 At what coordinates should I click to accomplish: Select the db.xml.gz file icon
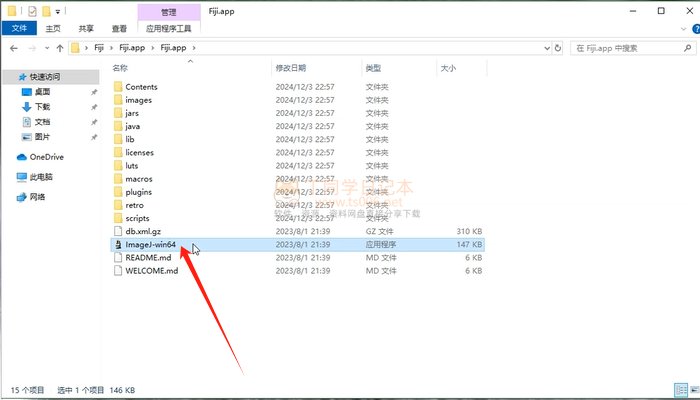click(x=118, y=231)
